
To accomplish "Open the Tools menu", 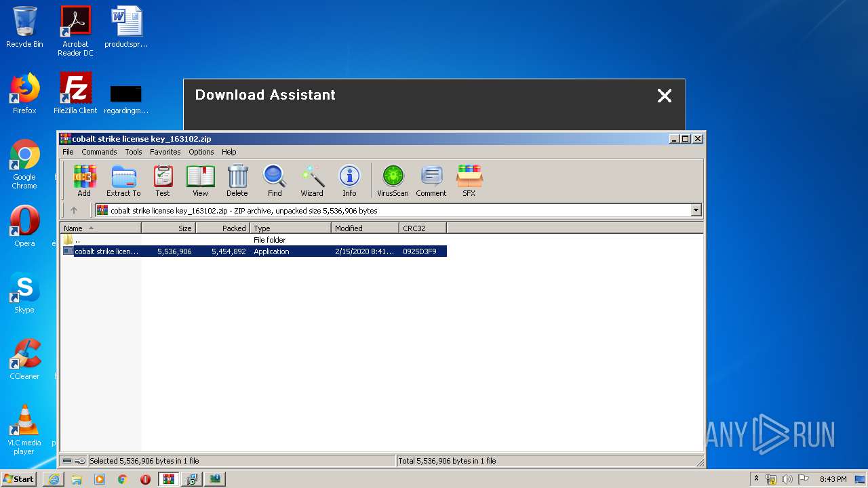I will click(x=134, y=152).
